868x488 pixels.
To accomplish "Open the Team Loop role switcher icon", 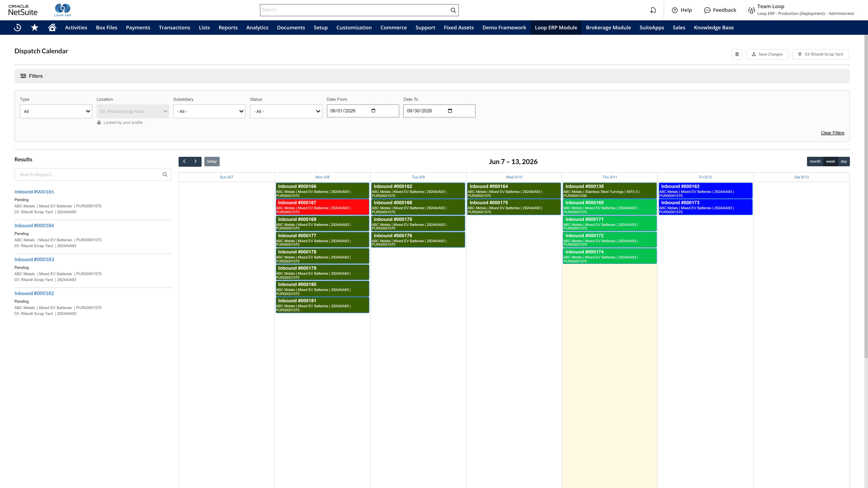I will [751, 10].
